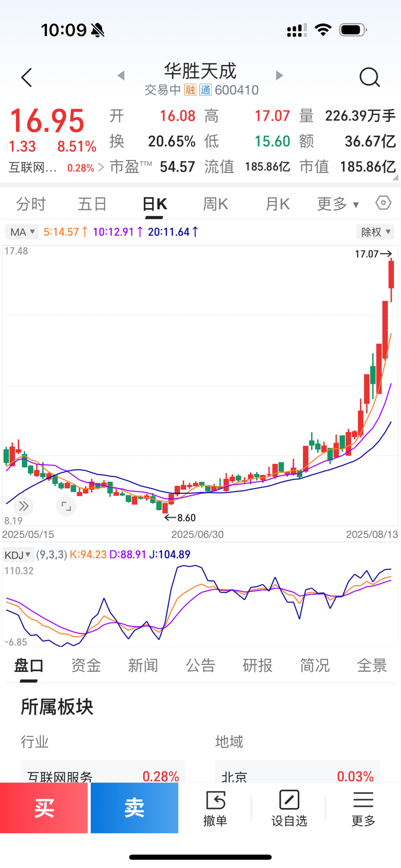Tap the blue 卖 sell button
This screenshot has width=401, height=868.
[x=135, y=808]
